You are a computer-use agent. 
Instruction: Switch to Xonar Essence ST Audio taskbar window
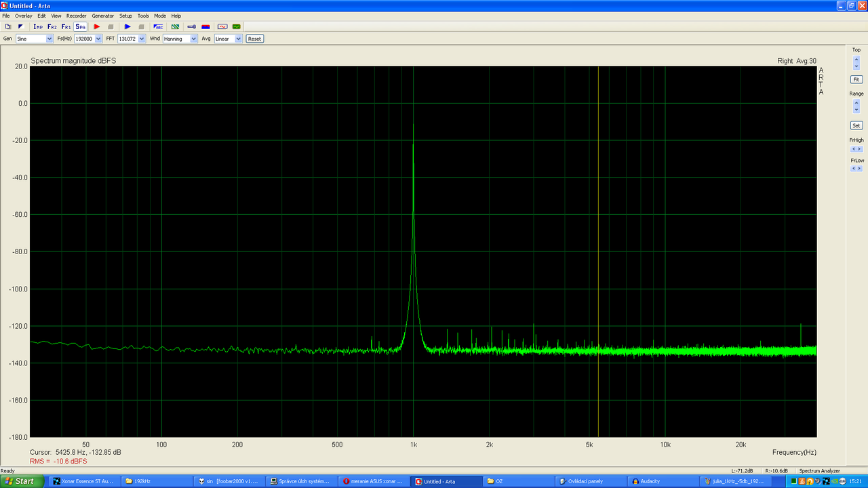coord(83,481)
